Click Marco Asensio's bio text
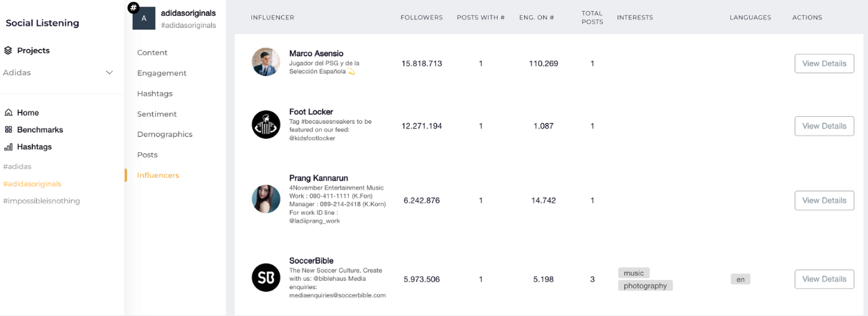The image size is (868, 316). click(x=325, y=67)
